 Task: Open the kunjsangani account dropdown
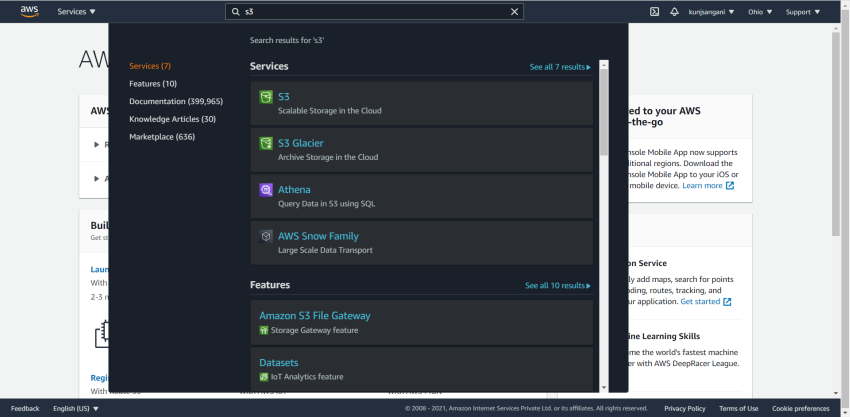point(711,11)
